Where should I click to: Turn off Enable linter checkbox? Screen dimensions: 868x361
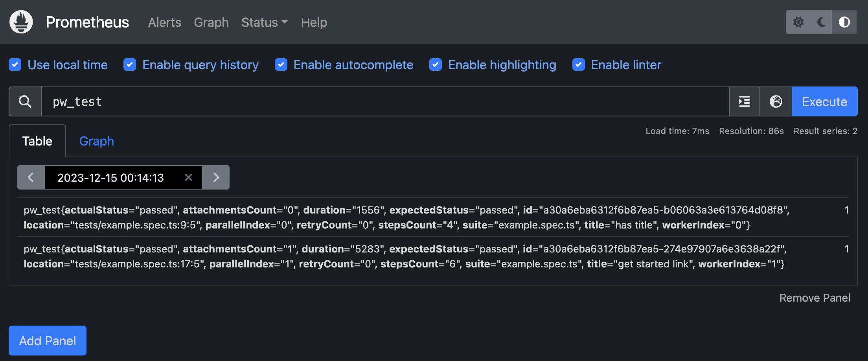[x=578, y=64]
